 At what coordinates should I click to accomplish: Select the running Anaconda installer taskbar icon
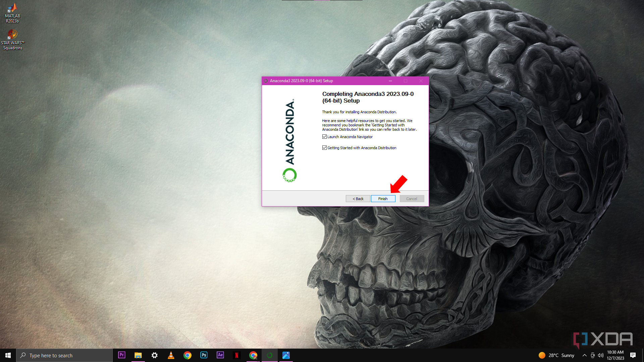[x=270, y=355]
